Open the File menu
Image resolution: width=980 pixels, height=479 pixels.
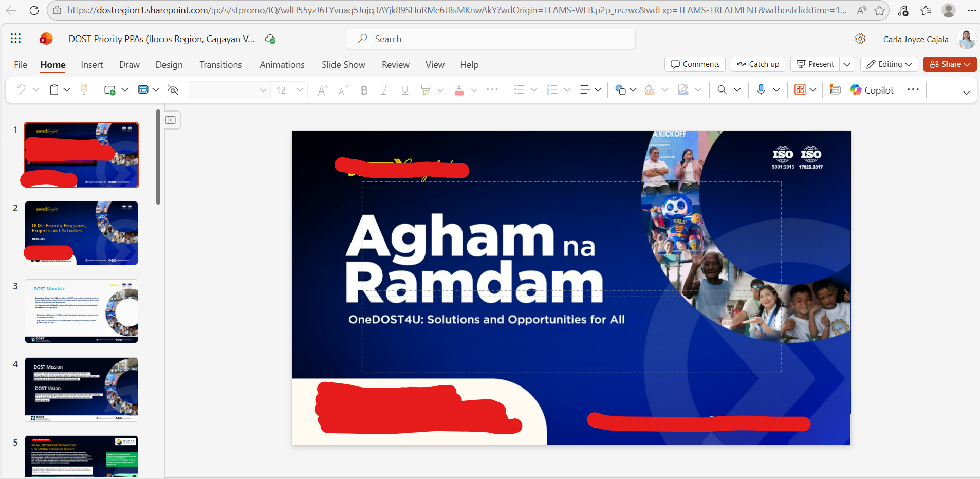point(21,65)
